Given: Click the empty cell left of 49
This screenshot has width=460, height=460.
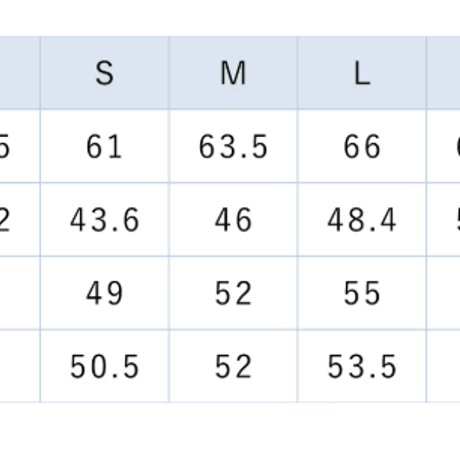Looking at the screenshot, I should 20,293.
